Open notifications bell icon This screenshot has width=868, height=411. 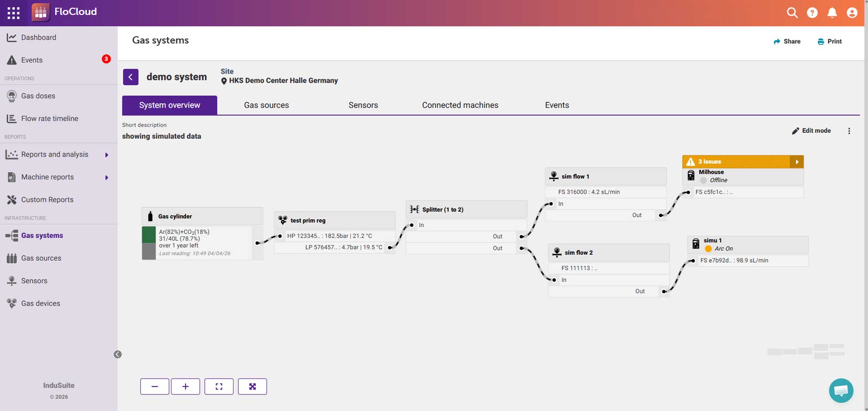pos(832,13)
